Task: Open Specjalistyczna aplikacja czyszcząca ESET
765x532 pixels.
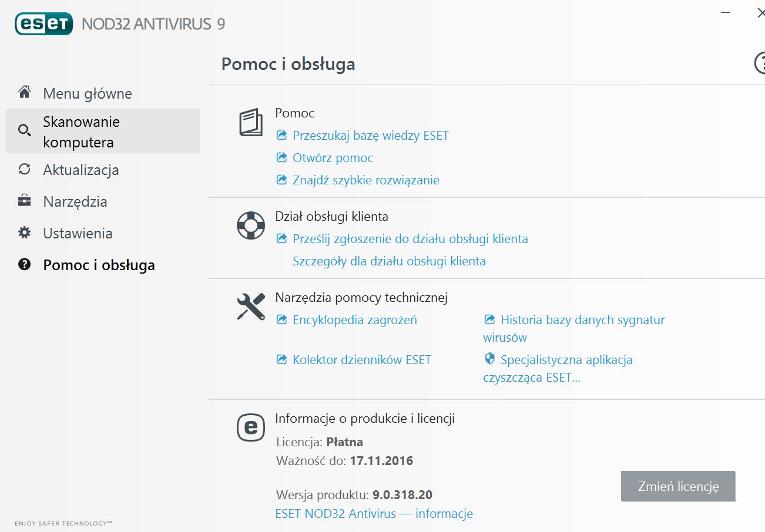Action: point(558,369)
